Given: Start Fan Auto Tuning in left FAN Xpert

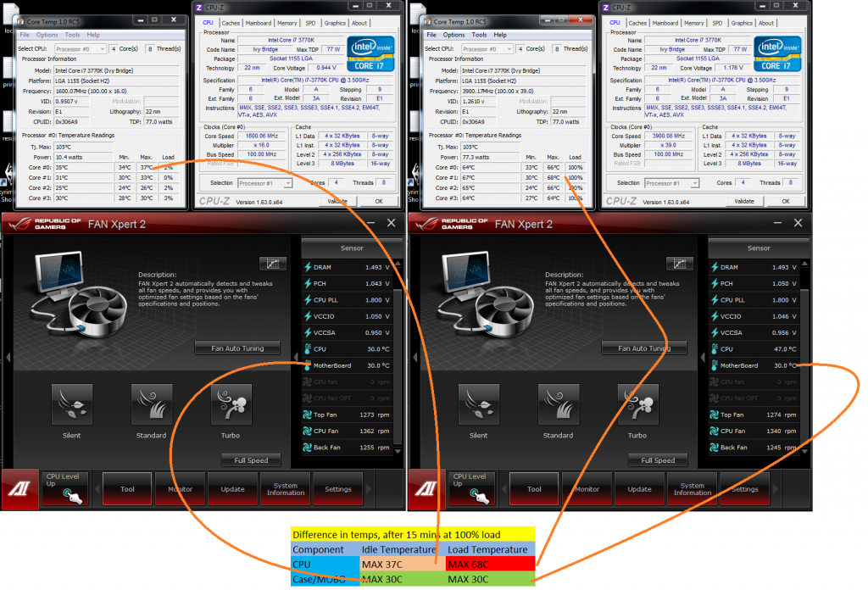Looking at the screenshot, I should click(237, 348).
